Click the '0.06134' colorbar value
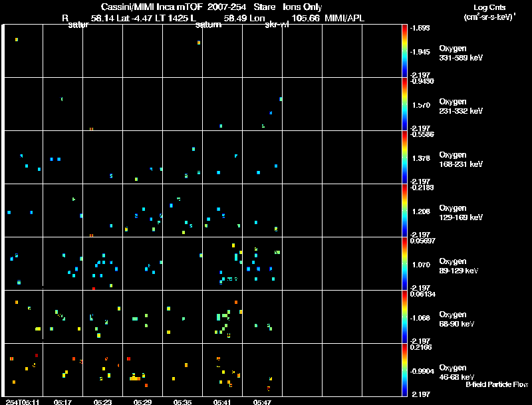This screenshot has height=405, width=532. [422, 294]
